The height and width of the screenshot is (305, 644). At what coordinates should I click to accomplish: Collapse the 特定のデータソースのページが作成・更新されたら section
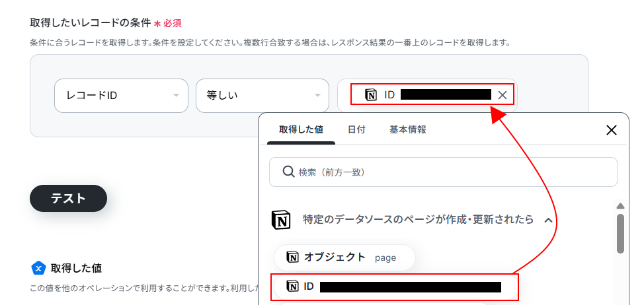tap(548, 220)
